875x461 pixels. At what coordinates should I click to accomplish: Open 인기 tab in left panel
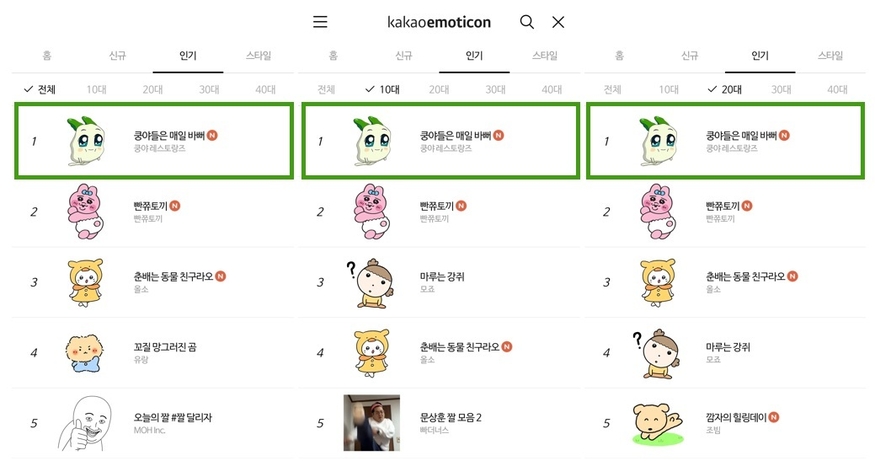[187, 56]
